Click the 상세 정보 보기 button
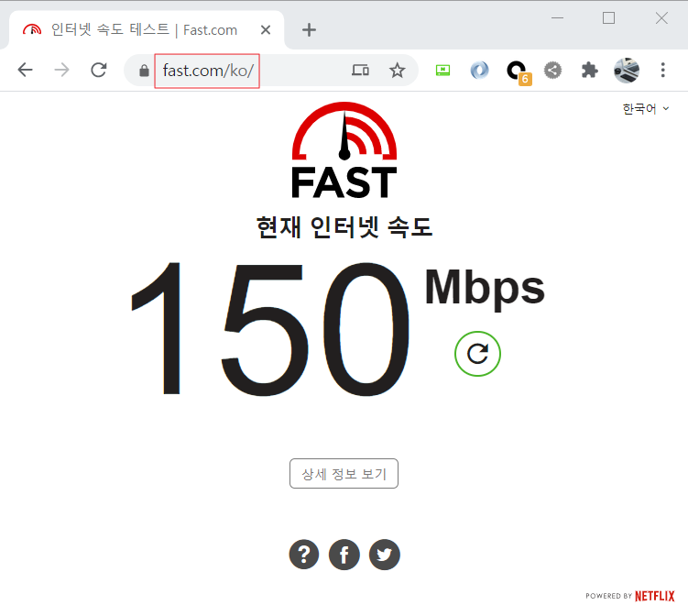The height and width of the screenshot is (616, 688). pyautogui.click(x=344, y=474)
